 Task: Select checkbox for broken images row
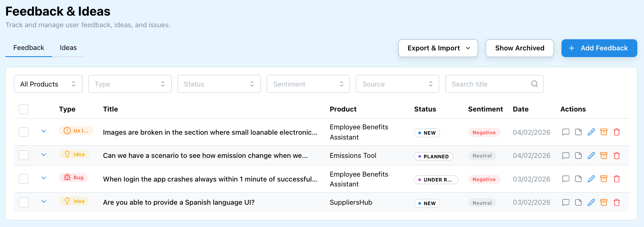click(24, 132)
